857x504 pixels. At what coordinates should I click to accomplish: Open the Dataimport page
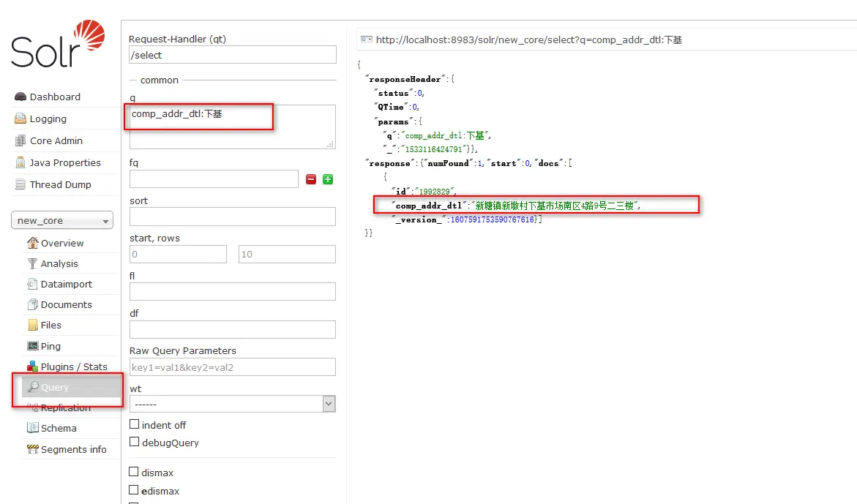67,284
